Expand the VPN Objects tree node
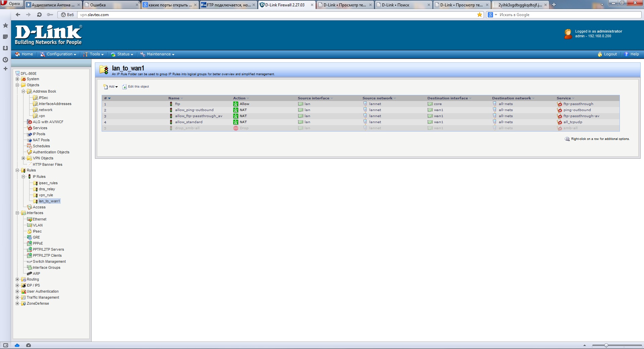The height and width of the screenshot is (349, 644). (23, 158)
